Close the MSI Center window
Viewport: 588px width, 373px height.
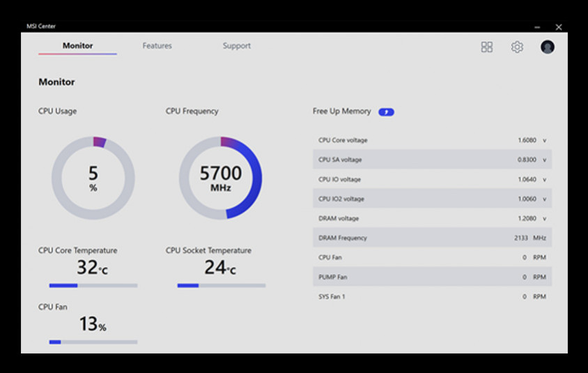(x=559, y=27)
